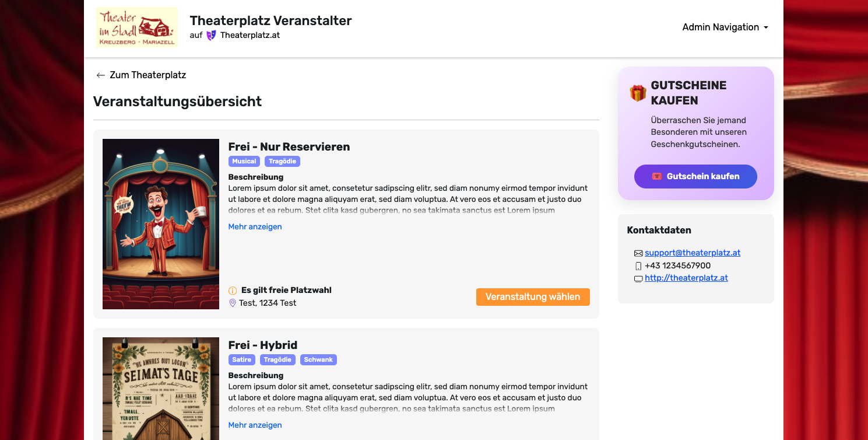This screenshot has height=440, width=868.
Task: Select the Schwank genre tag
Action: 318,360
